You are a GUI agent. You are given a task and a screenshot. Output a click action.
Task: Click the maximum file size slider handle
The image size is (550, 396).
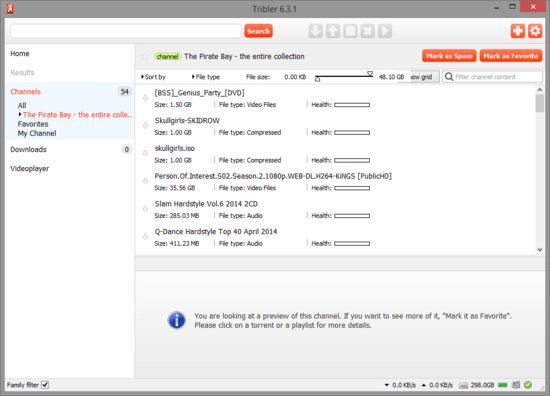tap(370, 73)
